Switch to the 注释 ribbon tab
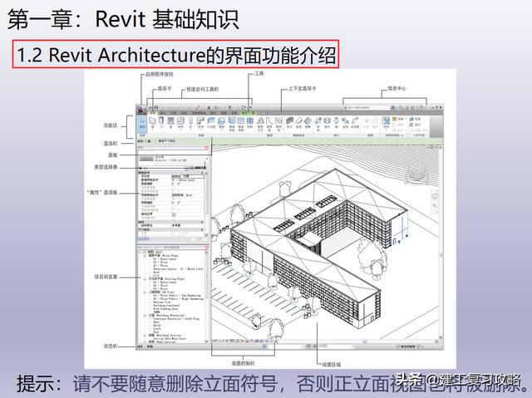The image size is (532, 398). [x=173, y=113]
